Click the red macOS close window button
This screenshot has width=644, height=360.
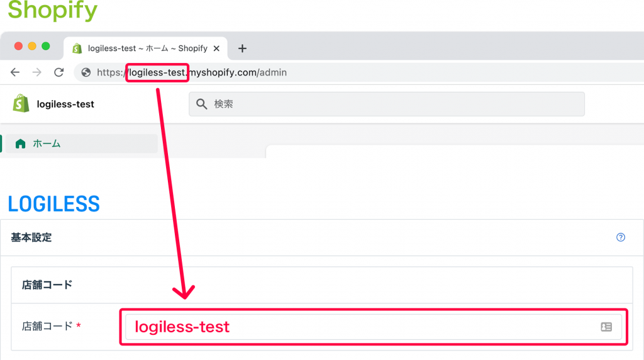tap(18, 46)
